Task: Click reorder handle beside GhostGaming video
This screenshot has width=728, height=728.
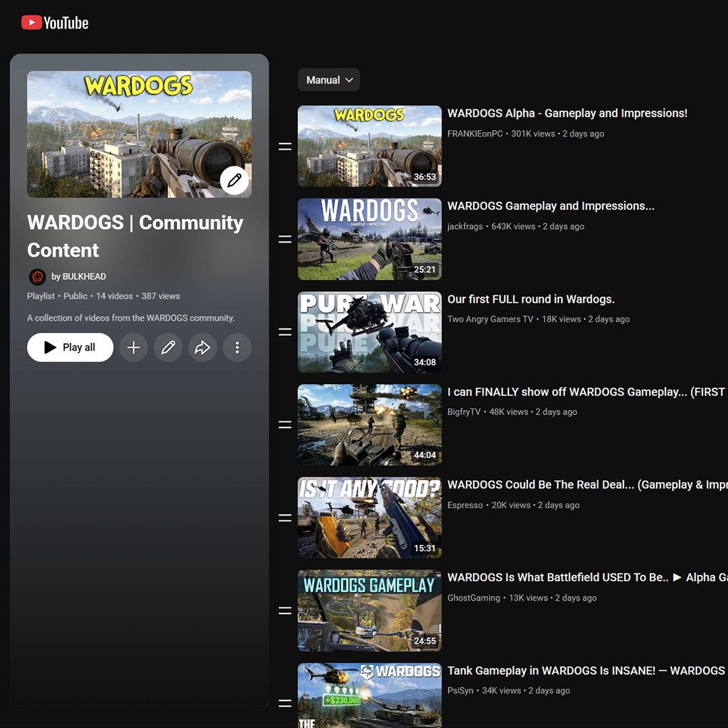Action: point(285,611)
